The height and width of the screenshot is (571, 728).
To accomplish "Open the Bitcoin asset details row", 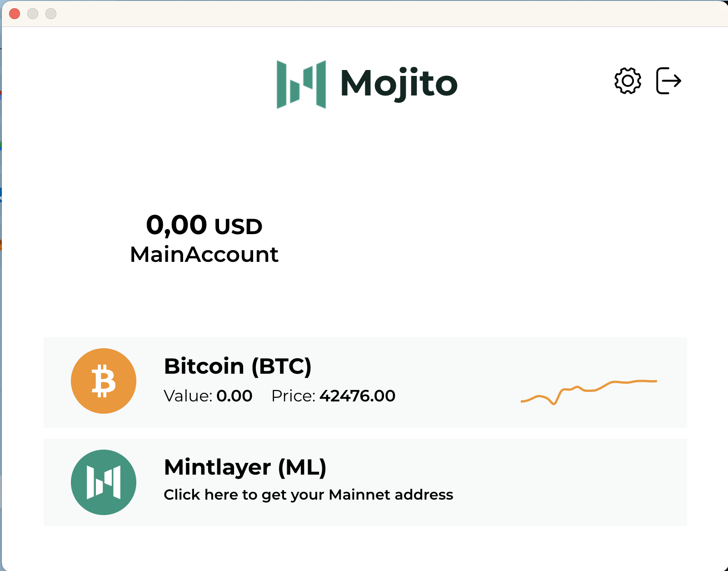I will [364, 381].
